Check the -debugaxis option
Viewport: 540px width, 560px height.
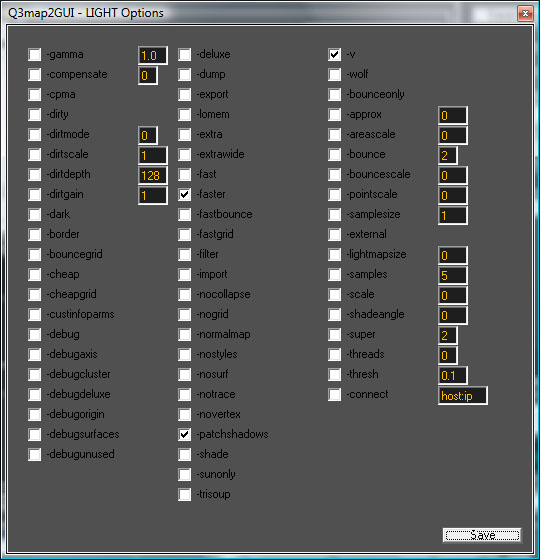35,355
